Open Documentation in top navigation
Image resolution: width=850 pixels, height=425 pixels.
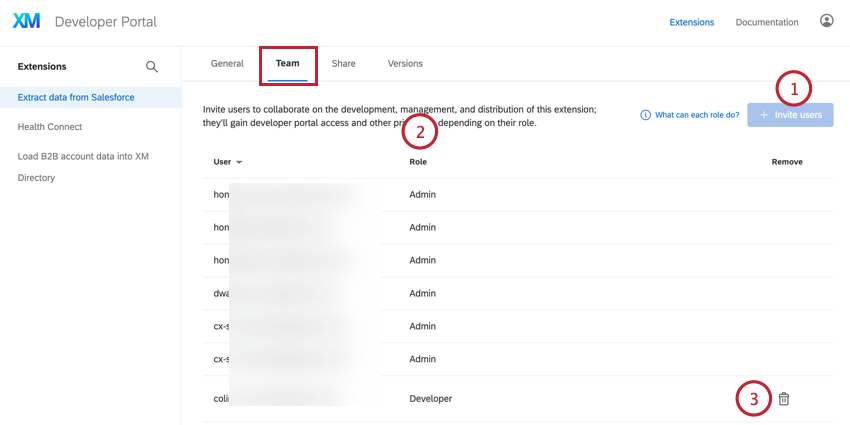(x=767, y=22)
